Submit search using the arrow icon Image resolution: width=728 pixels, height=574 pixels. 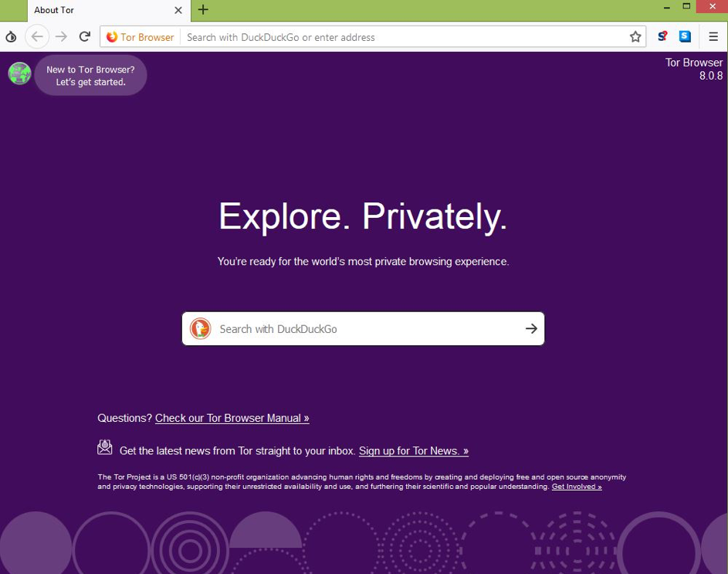530,328
